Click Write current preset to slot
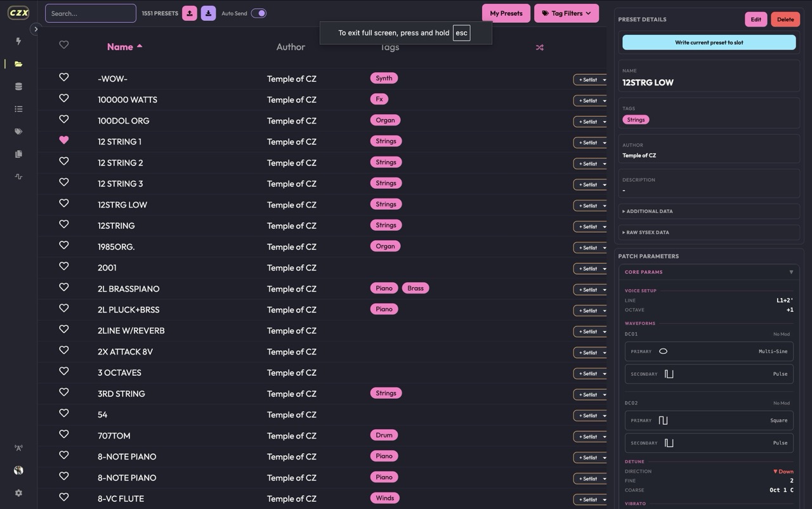Screen dimensions: 812x509 click(x=709, y=42)
